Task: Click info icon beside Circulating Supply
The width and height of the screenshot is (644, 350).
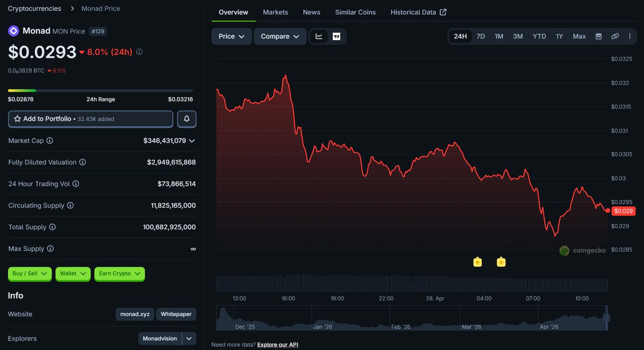Action: [x=70, y=206]
